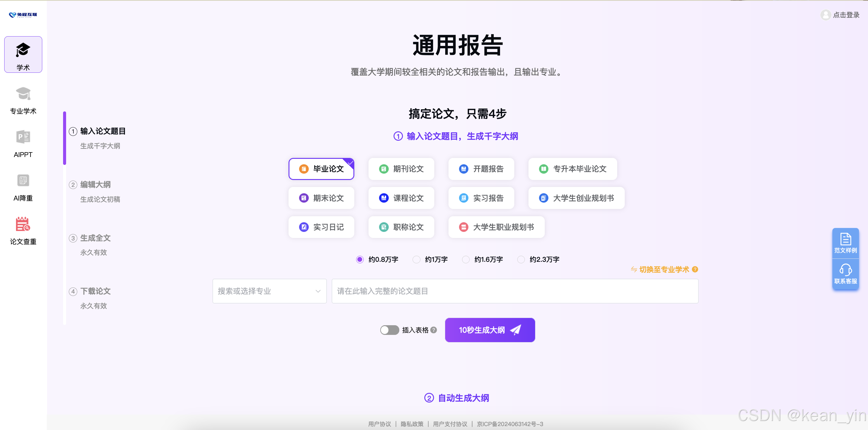868x430 pixels.
Task: Go to step 1 输入论文题目
Action: [103, 131]
